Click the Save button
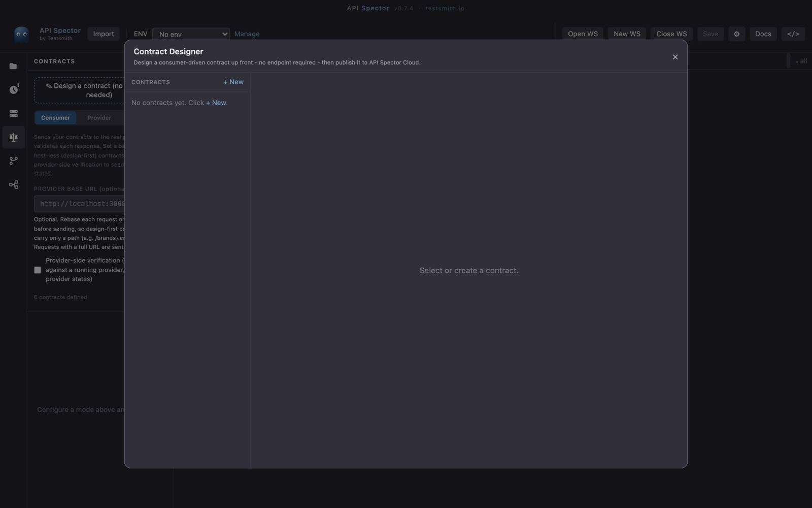812x508 pixels. [x=710, y=34]
